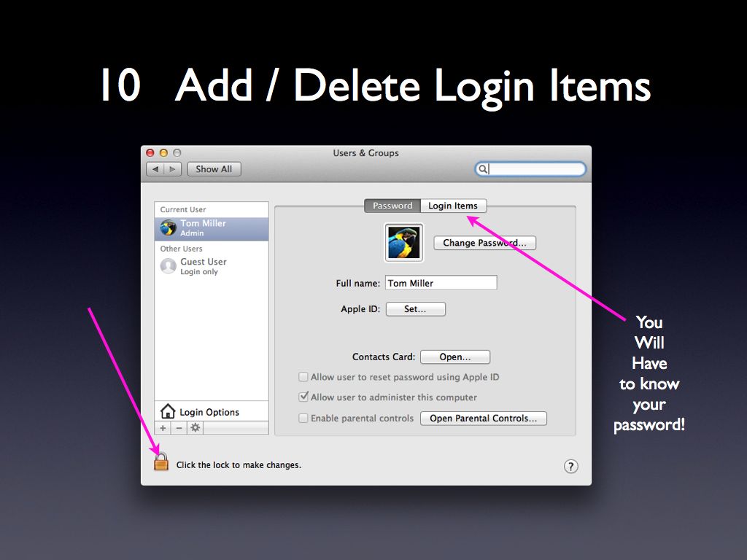Switch to the Login Items tab
Image resolution: width=747 pixels, height=560 pixels.
click(453, 206)
